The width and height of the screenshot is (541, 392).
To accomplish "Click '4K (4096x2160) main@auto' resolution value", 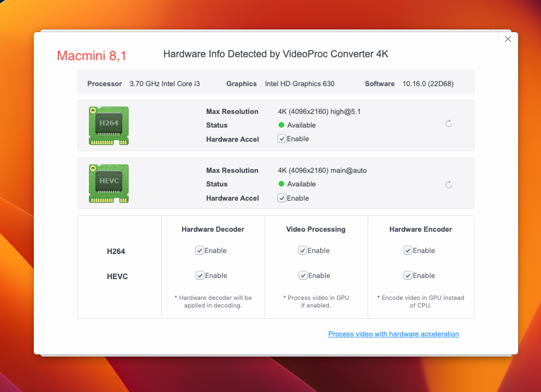I will pyautogui.click(x=322, y=171).
